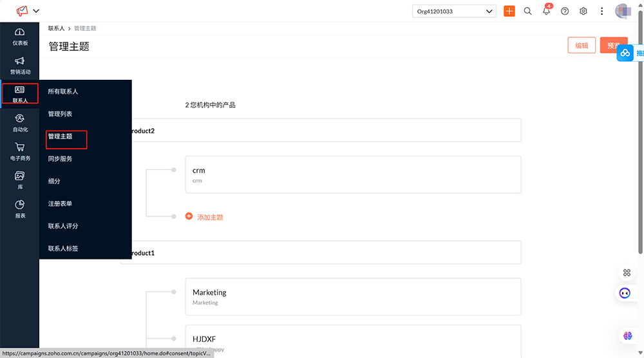Select 所有联系人 from the contacts submenu
The image size is (644, 358).
pos(63,91)
